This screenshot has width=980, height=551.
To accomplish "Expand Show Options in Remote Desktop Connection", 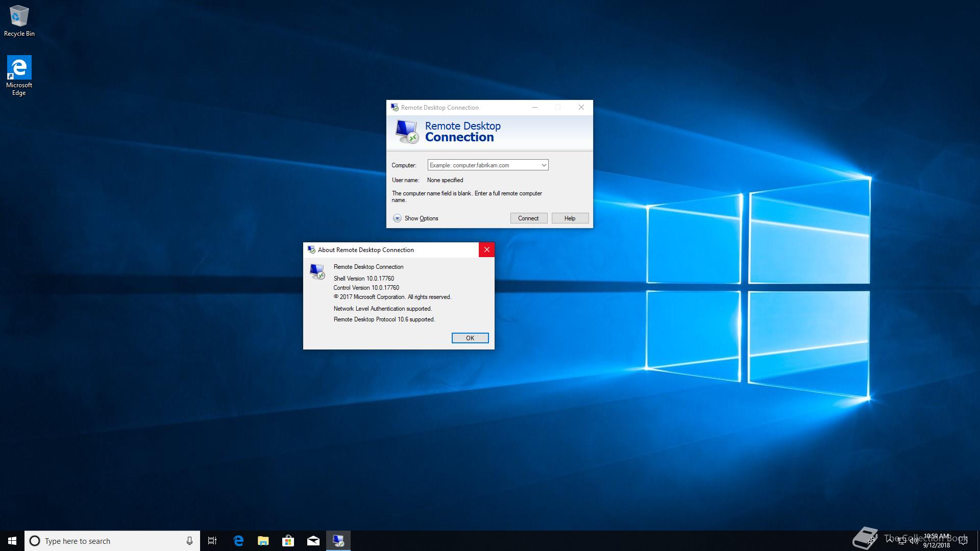I will [x=415, y=218].
